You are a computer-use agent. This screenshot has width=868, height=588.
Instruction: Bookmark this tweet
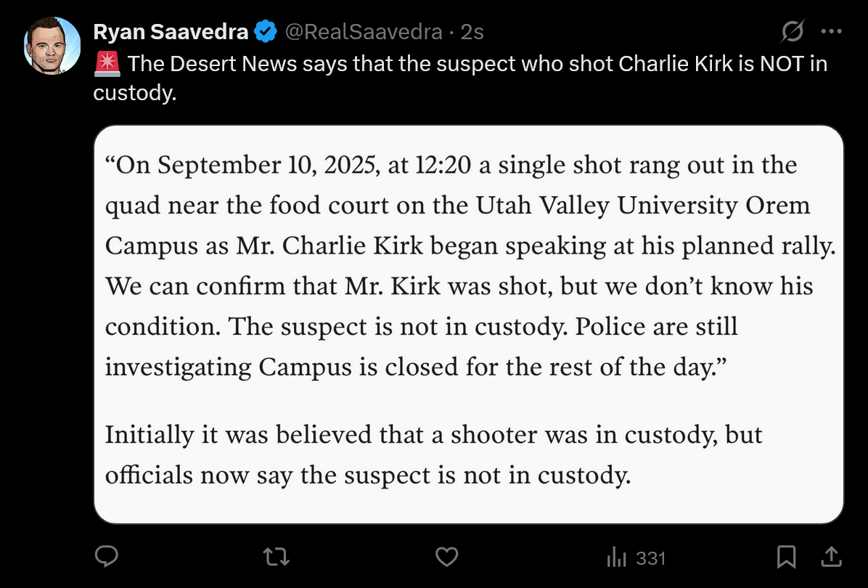pyautogui.click(x=786, y=557)
